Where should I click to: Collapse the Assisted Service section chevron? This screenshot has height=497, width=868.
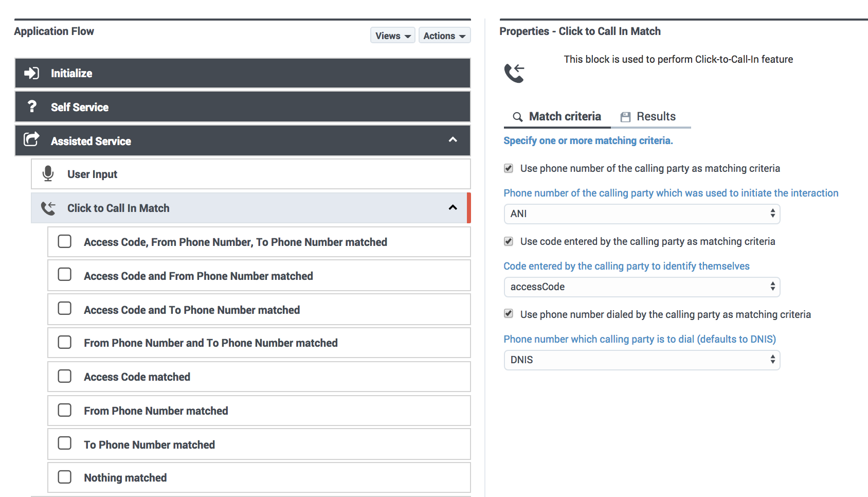pos(453,139)
